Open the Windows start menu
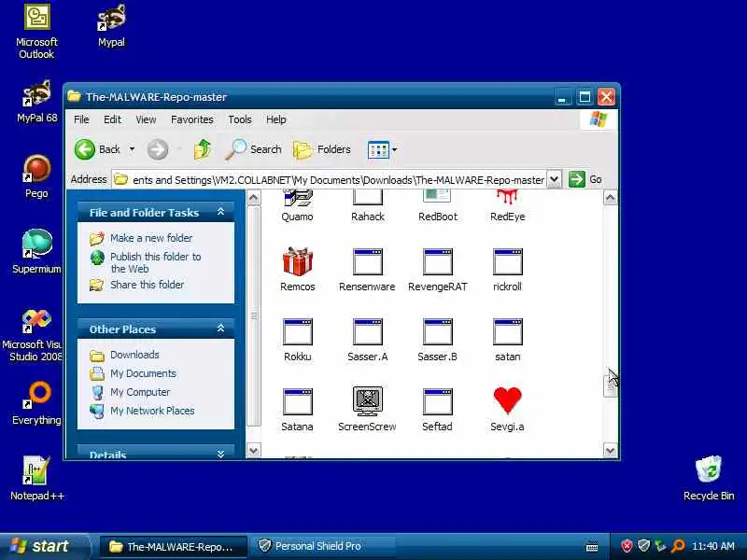The width and height of the screenshot is (747, 560). (44, 546)
